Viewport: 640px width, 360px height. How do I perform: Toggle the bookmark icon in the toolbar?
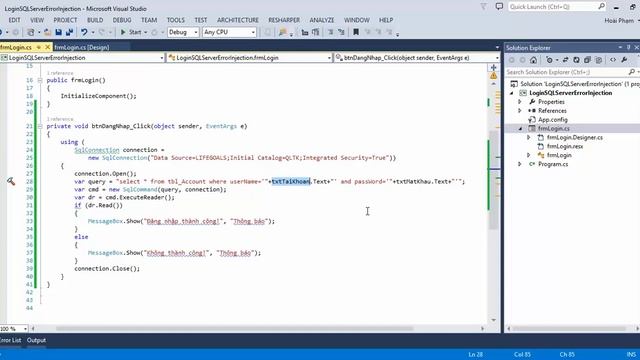[356, 32]
